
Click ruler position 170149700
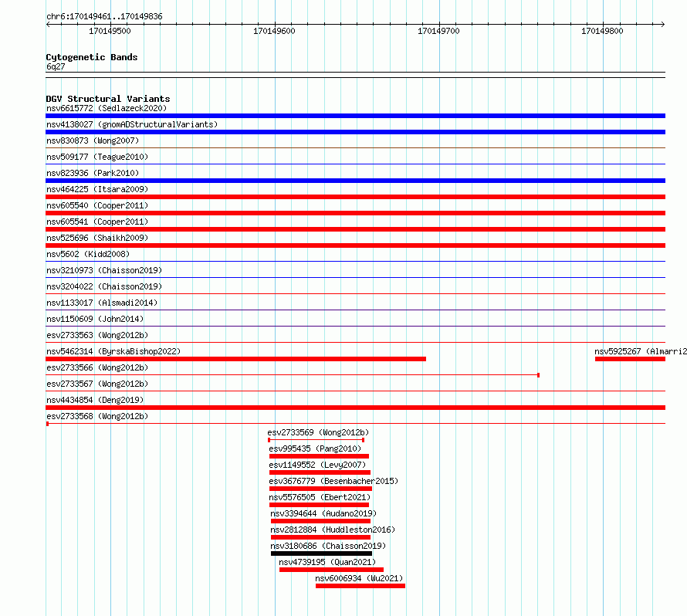[x=438, y=31]
